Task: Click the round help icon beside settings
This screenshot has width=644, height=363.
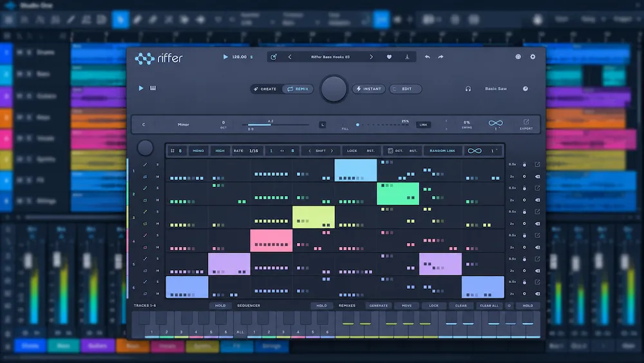Action: pyautogui.click(x=518, y=57)
